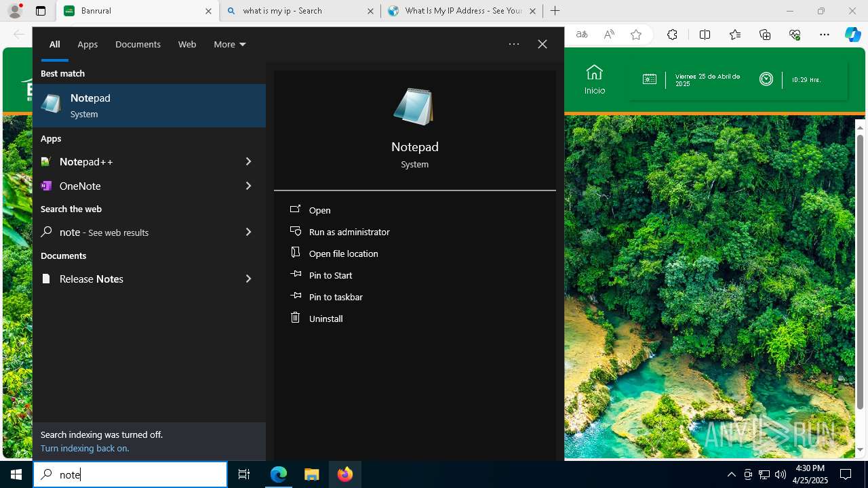868x488 pixels.
Task: Click Uninstall for Notepad
Action: [326, 319]
